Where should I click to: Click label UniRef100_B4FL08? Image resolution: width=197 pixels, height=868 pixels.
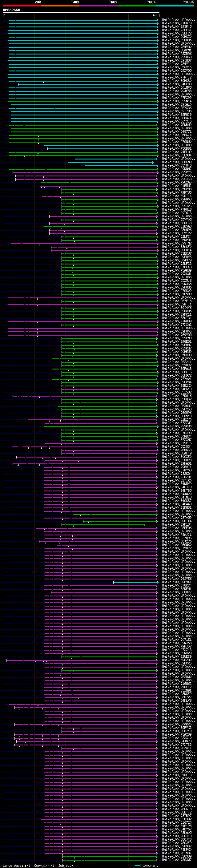pyautogui.click(x=177, y=84)
